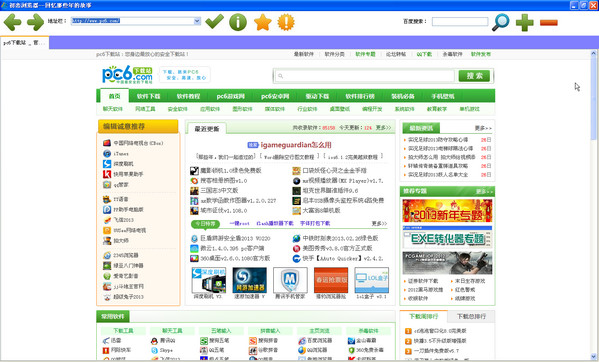Open the pc6安卓网 navigation item

click(275, 96)
